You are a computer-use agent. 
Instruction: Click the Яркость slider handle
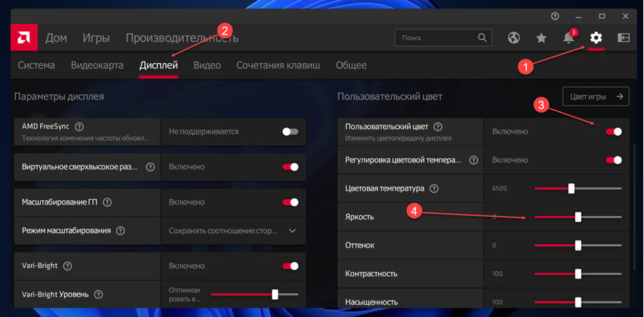578,217
